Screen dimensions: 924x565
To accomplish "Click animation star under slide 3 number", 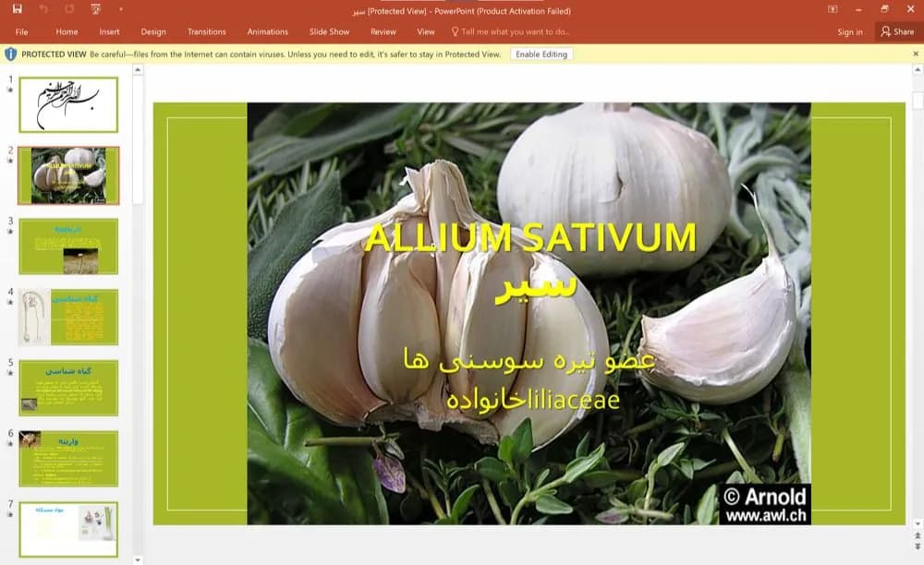I will [10, 232].
